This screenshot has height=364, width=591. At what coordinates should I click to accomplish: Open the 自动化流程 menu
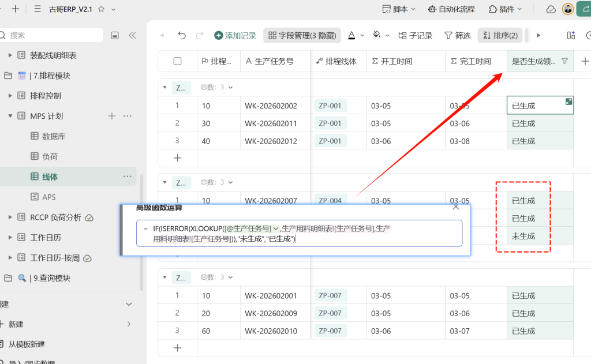(x=451, y=9)
